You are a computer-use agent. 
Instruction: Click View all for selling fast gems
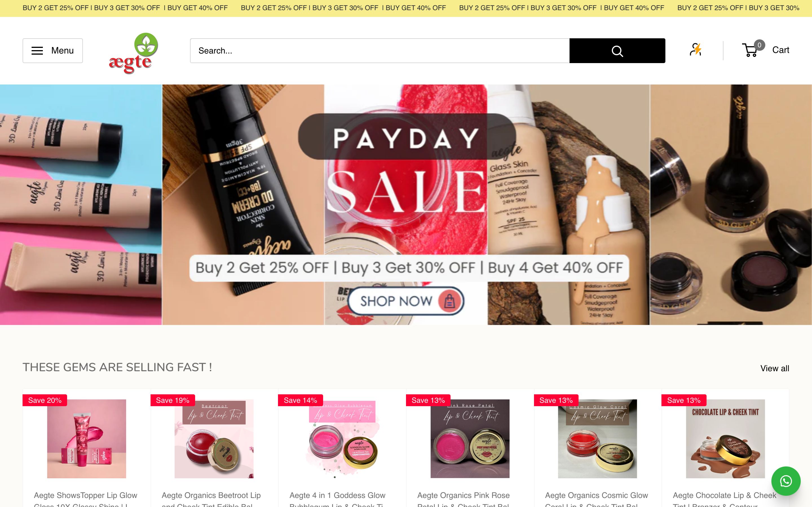click(x=775, y=368)
